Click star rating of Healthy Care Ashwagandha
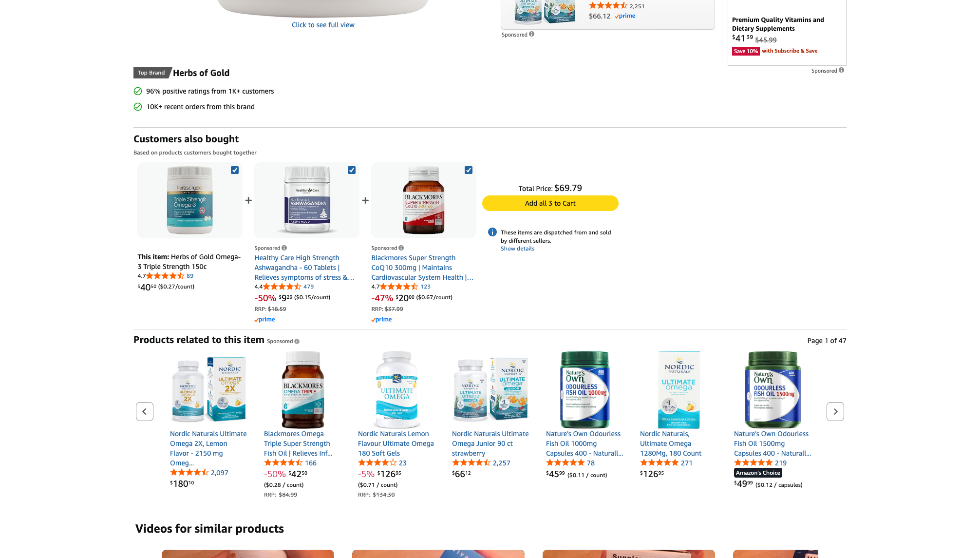This screenshot has width=980, height=558. pyautogui.click(x=282, y=287)
